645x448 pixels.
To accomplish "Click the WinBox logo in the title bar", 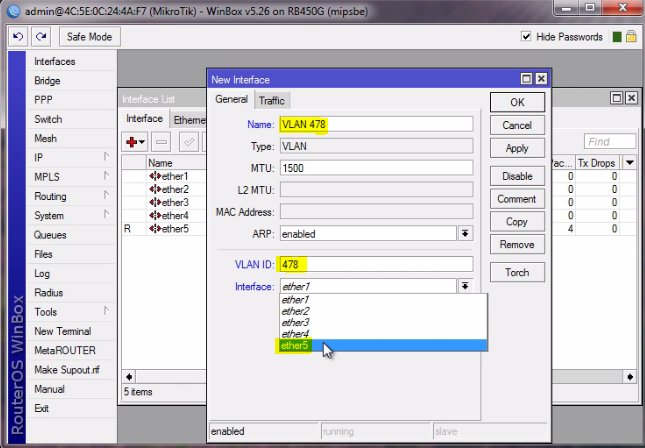I will (x=14, y=11).
